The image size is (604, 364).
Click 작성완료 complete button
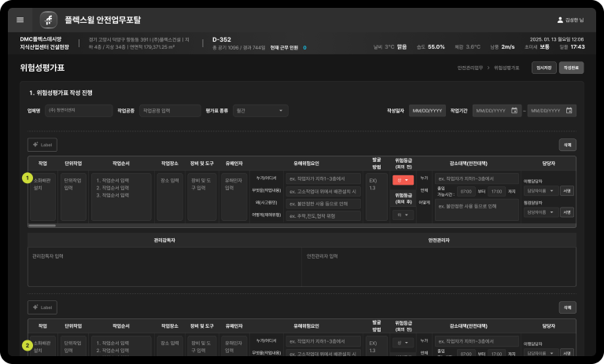coord(571,68)
